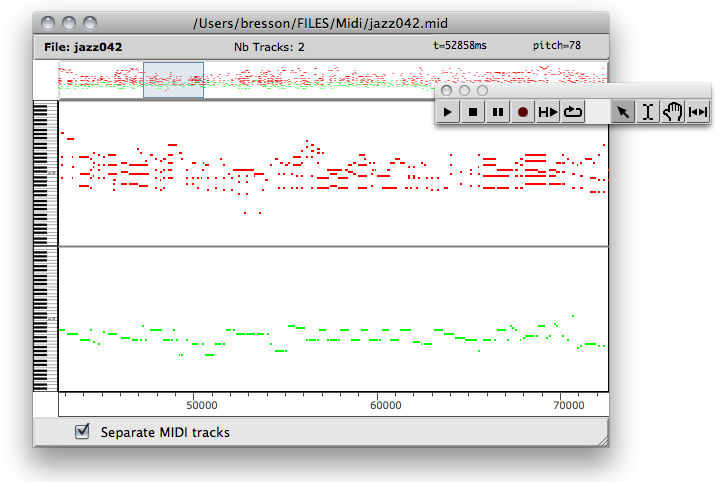
Task: Start playback with the Play button
Action: [447, 112]
